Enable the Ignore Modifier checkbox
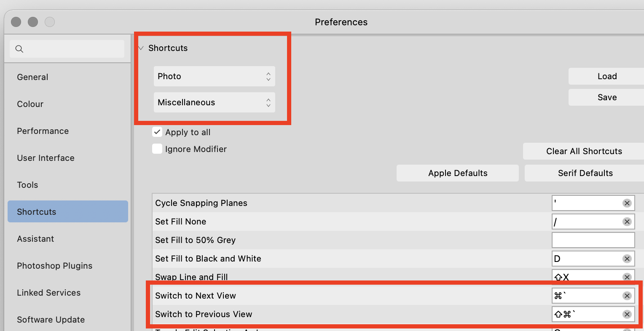 coord(157,149)
